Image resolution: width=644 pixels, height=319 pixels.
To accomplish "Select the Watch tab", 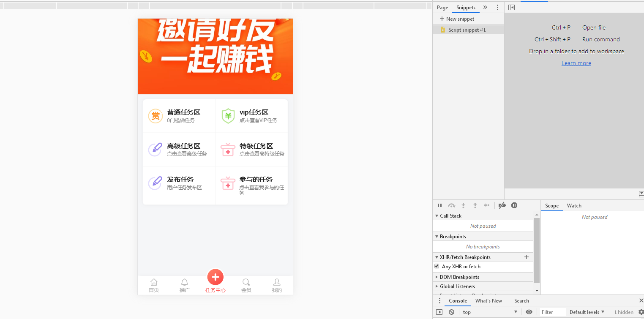I will pos(574,206).
